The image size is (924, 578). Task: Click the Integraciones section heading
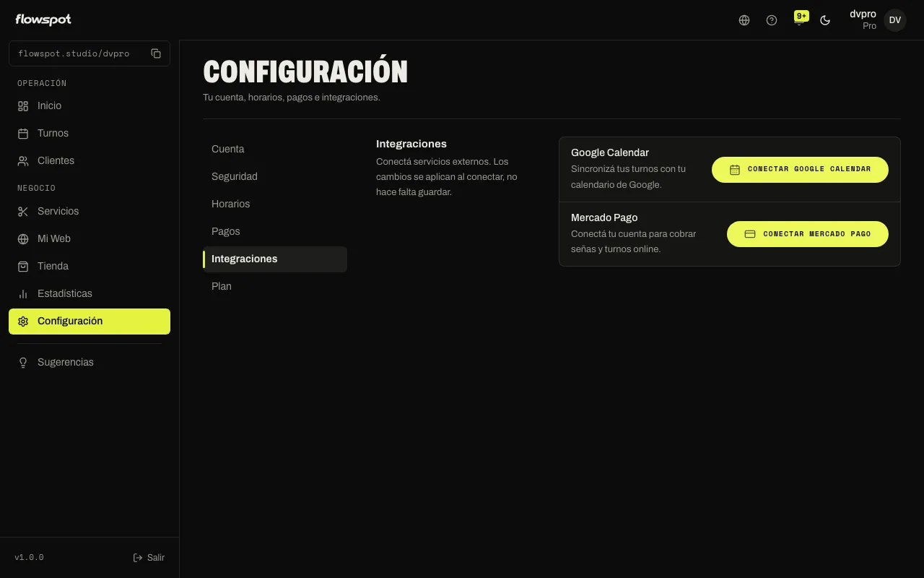pos(411,144)
